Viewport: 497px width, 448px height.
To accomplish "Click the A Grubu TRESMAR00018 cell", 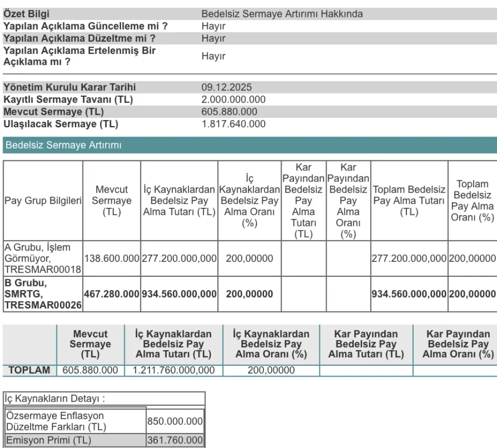I will pos(42,258).
